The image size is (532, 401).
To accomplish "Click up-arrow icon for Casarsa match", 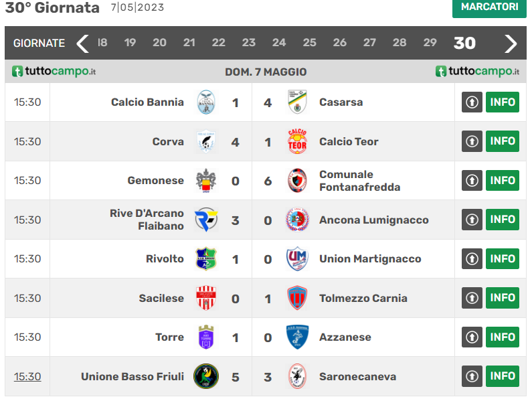I will 472,102.
